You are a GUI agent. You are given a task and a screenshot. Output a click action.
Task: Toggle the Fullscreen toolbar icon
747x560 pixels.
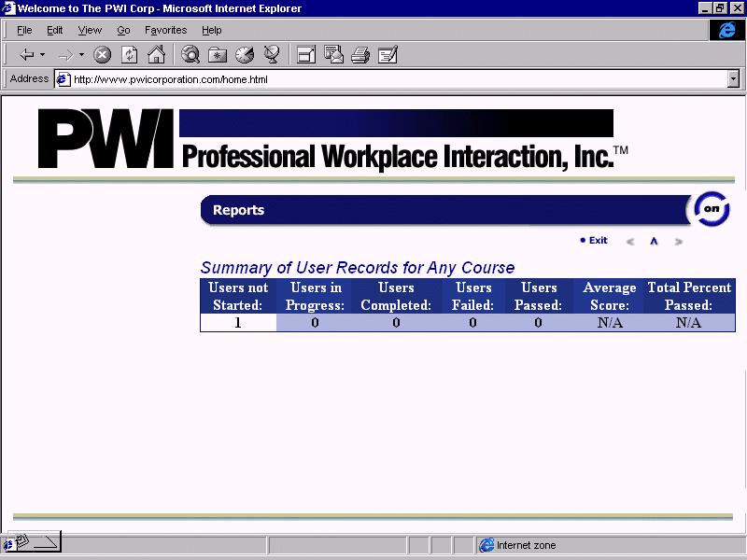[305, 55]
